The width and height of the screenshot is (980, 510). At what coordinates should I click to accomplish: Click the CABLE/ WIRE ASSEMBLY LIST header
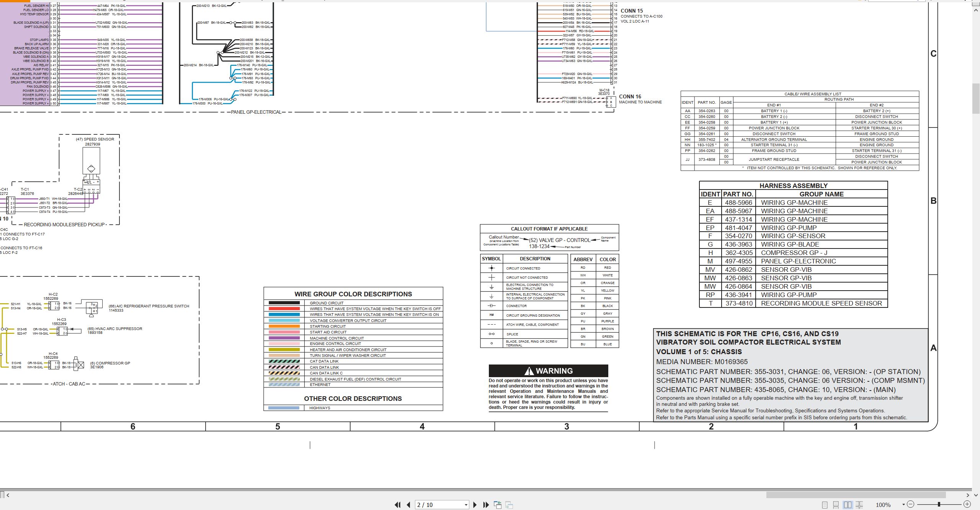pyautogui.click(x=813, y=94)
